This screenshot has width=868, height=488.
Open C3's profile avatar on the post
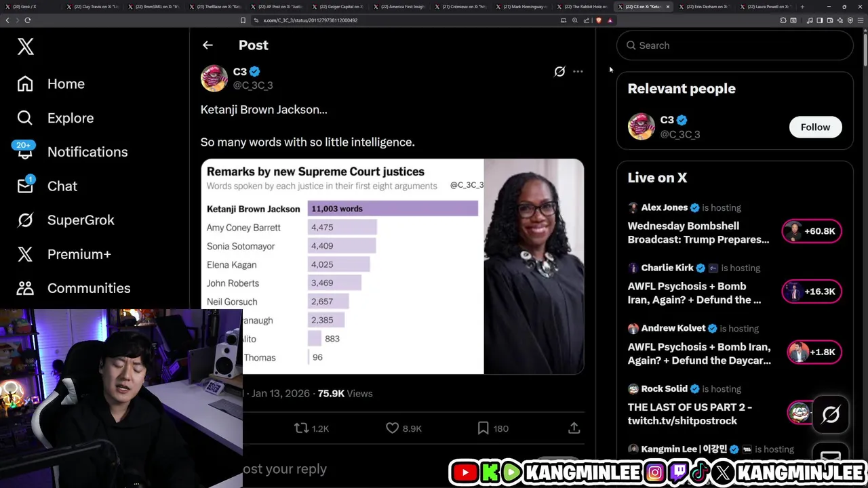(214, 78)
